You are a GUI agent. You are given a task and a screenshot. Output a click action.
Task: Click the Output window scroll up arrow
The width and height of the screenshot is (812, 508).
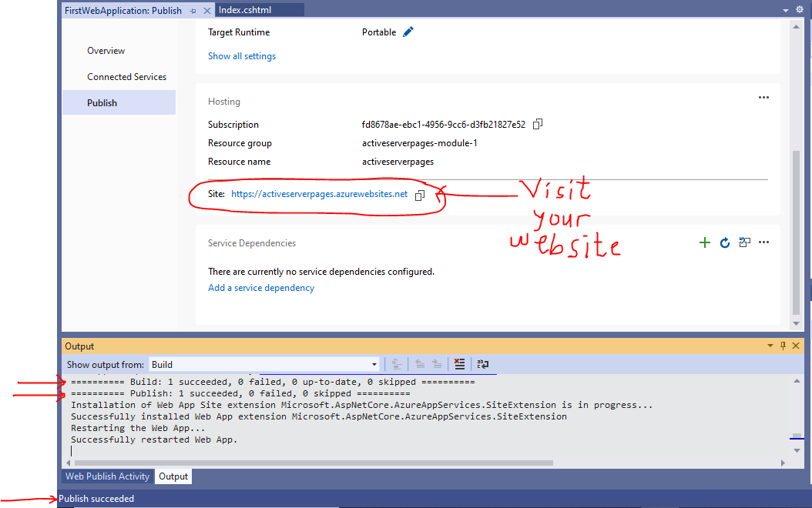pyautogui.click(x=797, y=381)
